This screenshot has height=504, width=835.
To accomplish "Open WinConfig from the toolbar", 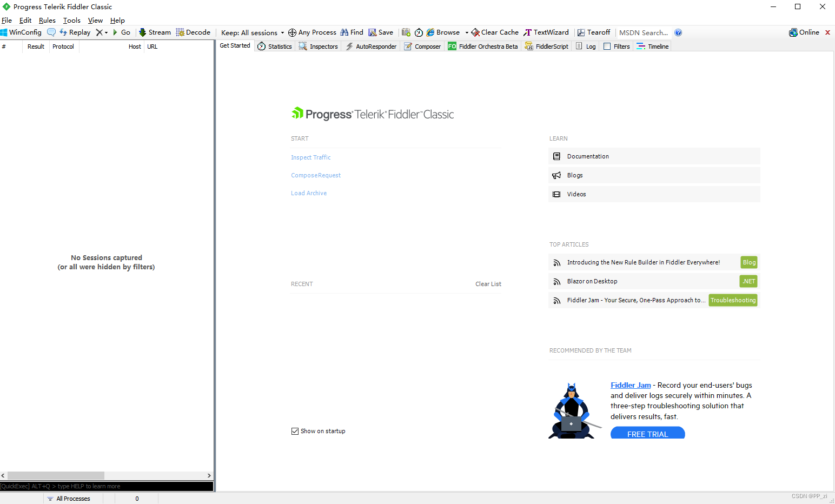I will coord(21,32).
